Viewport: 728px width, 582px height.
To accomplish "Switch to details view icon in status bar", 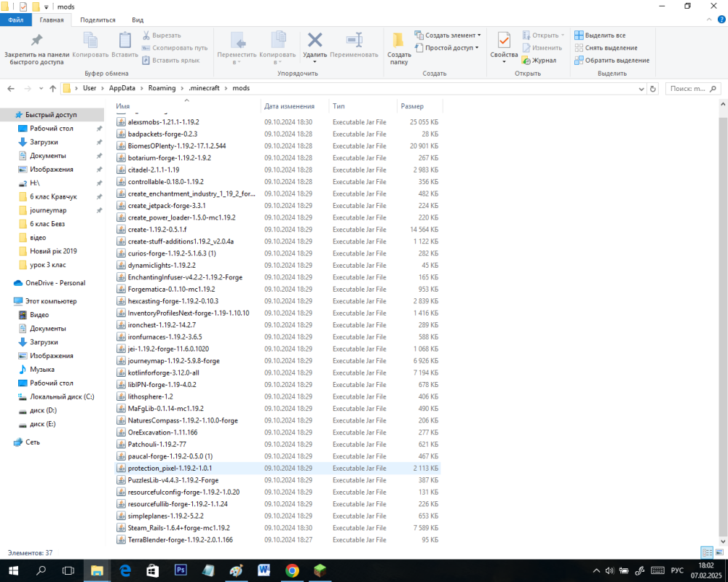I will pyautogui.click(x=707, y=552).
